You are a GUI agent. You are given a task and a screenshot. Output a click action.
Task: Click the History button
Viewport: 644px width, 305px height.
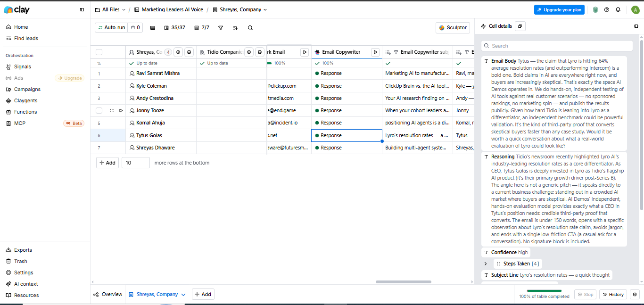613,295
